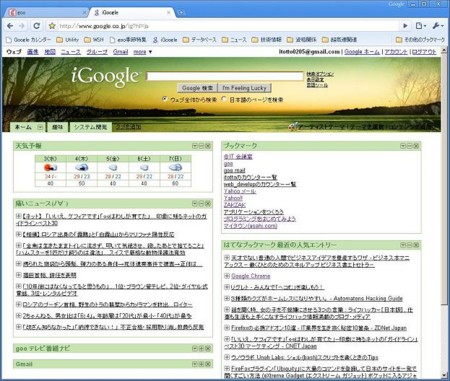Image resolution: width=450 pixels, height=381 pixels.
Task: Delete the goo テレビ番組ナビ gadget
Action: 208,348
